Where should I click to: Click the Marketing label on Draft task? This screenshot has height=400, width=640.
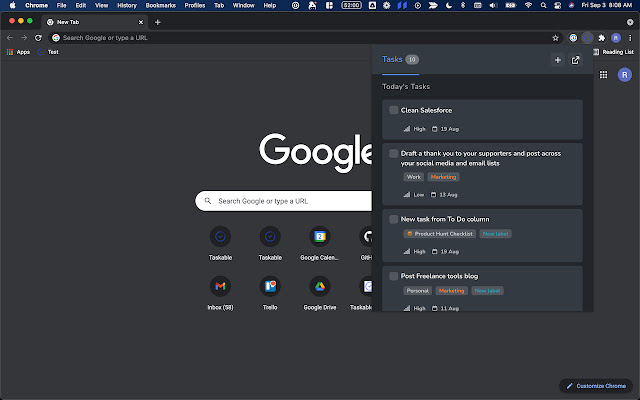point(443,177)
